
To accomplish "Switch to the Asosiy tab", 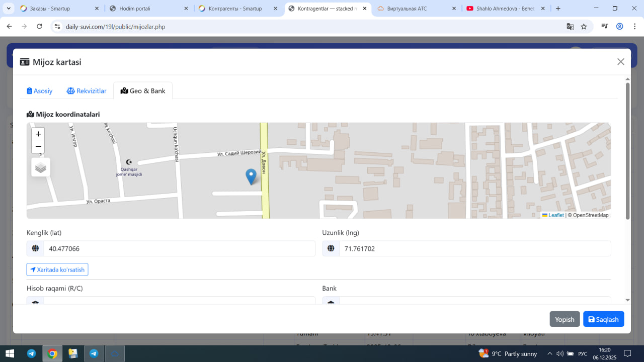I will [x=40, y=91].
